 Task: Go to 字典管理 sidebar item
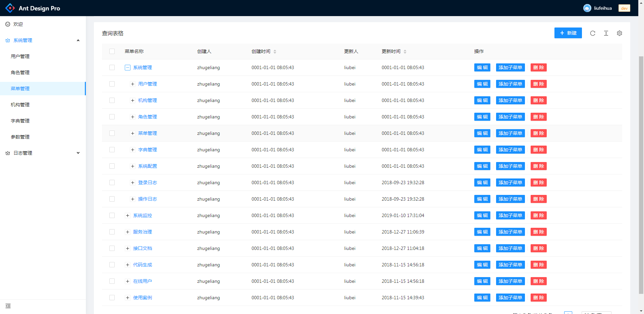click(20, 121)
